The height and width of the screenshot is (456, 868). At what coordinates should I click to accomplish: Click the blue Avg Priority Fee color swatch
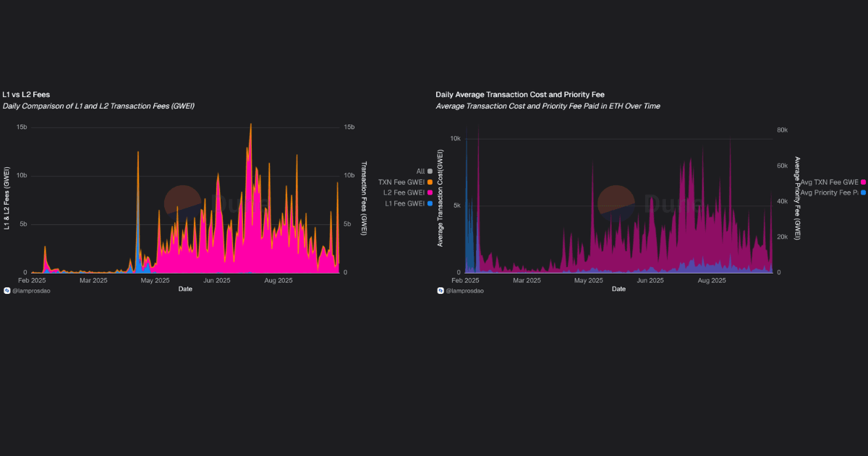click(x=862, y=193)
